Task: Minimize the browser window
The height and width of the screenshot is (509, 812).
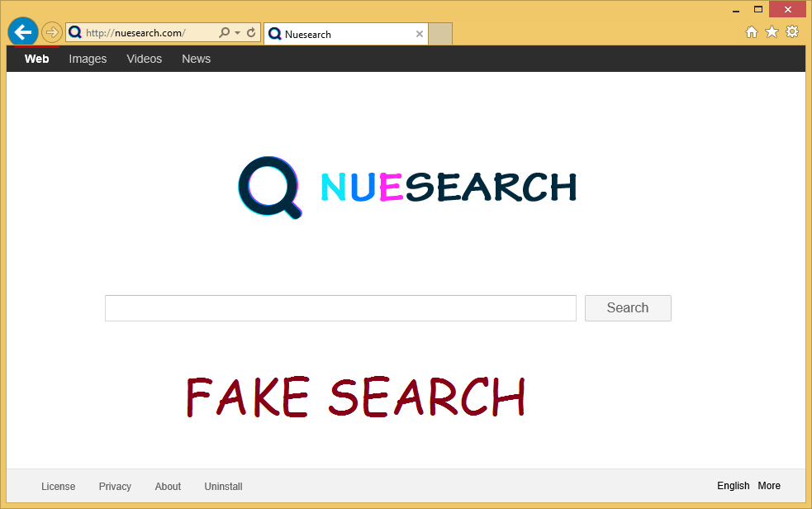Action: [736, 10]
